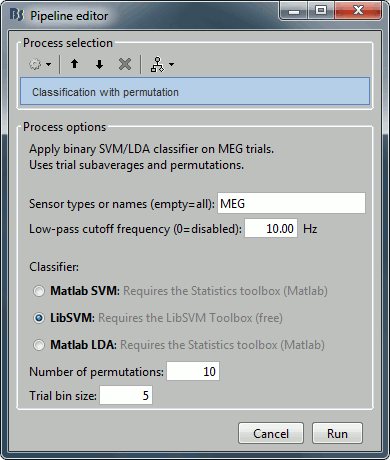
Task: Click the 'Hz' unit label
Action: 310,229
